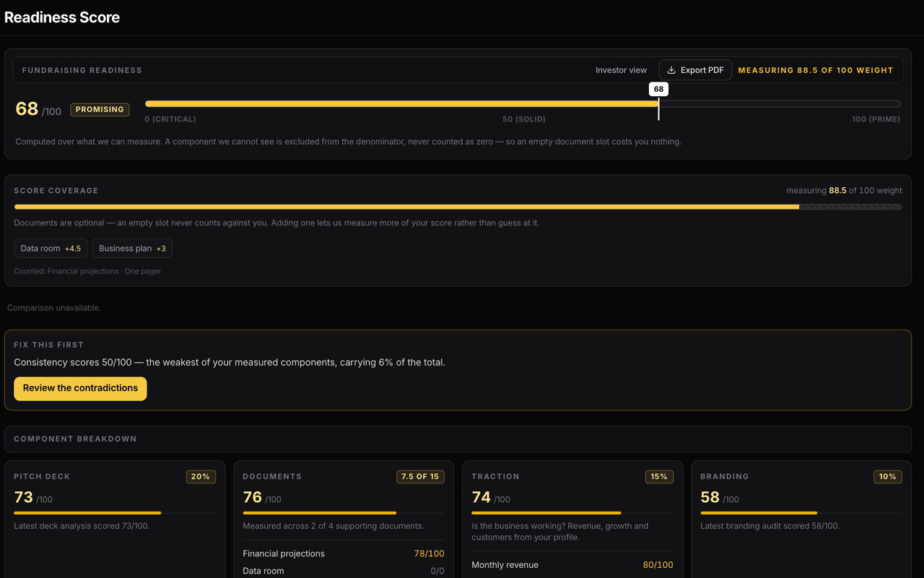The image size is (924, 578).
Task: Click the Pitch Deck card score 73
Action: point(23,497)
